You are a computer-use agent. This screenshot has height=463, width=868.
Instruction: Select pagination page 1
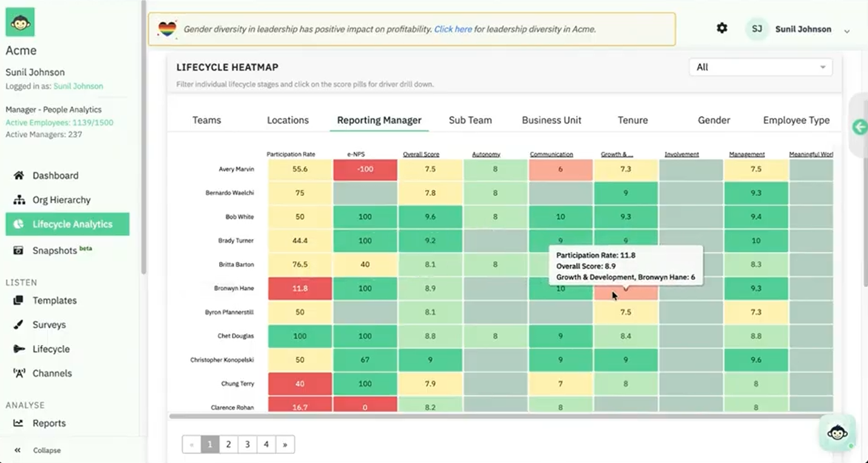209,444
